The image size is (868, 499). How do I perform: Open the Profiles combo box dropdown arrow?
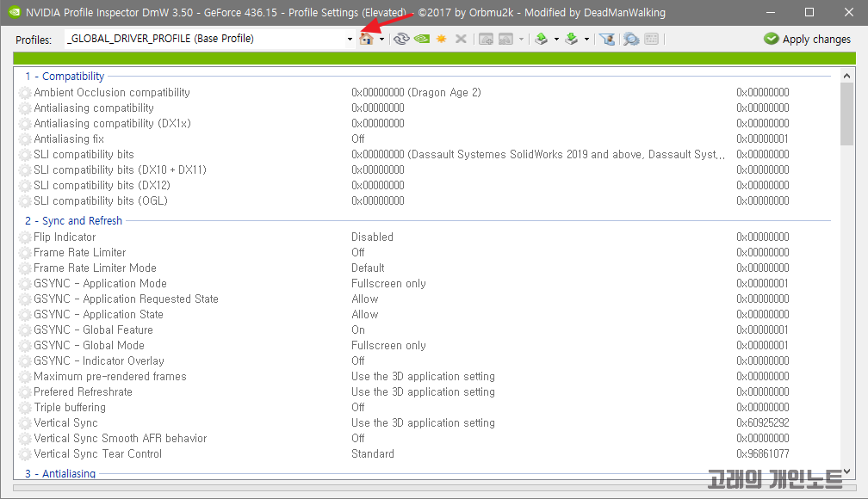[350, 40]
